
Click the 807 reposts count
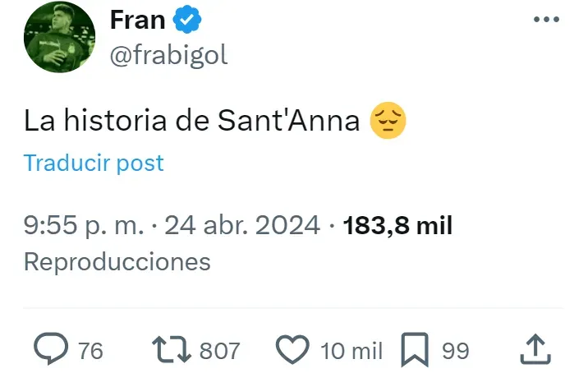219,351
